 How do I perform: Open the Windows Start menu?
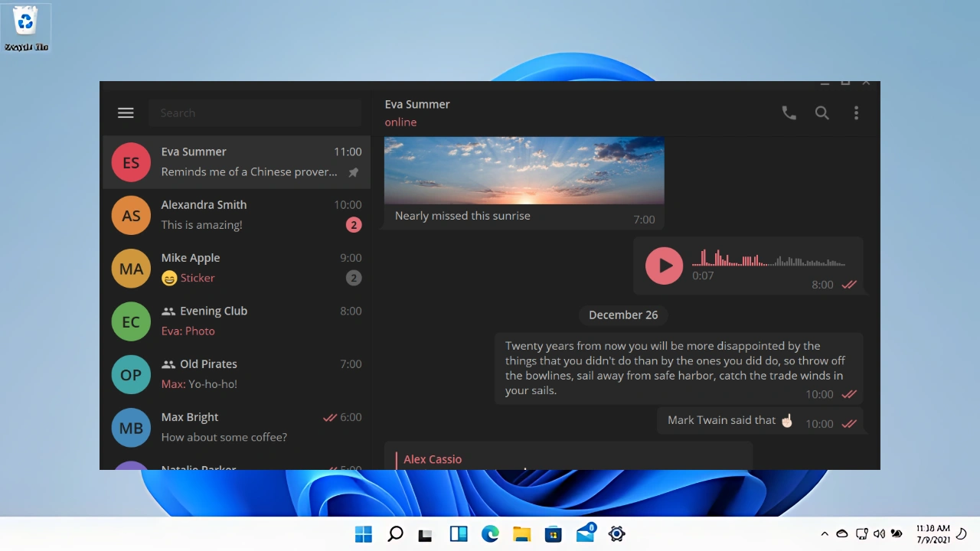point(364,534)
